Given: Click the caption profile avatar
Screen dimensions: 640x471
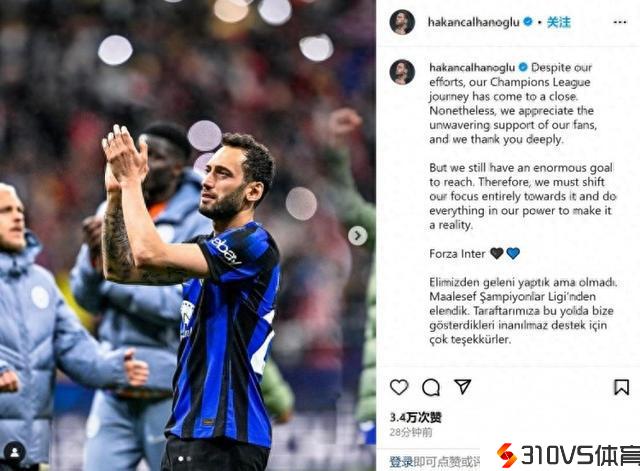Looking at the screenshot, I should (x=402, y=72).
